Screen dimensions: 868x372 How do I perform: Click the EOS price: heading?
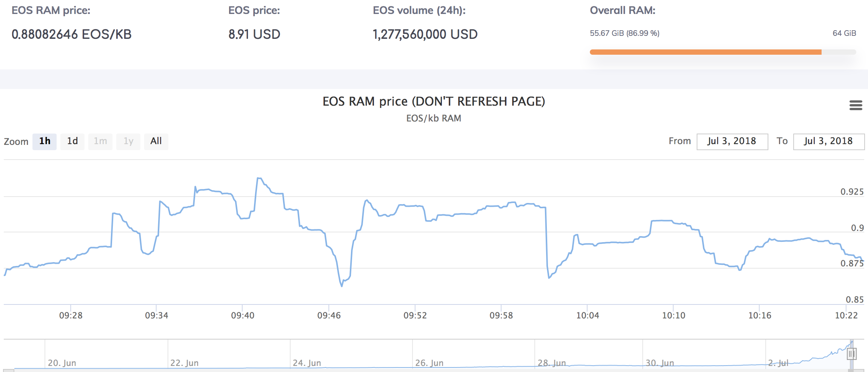coord(254,10)
